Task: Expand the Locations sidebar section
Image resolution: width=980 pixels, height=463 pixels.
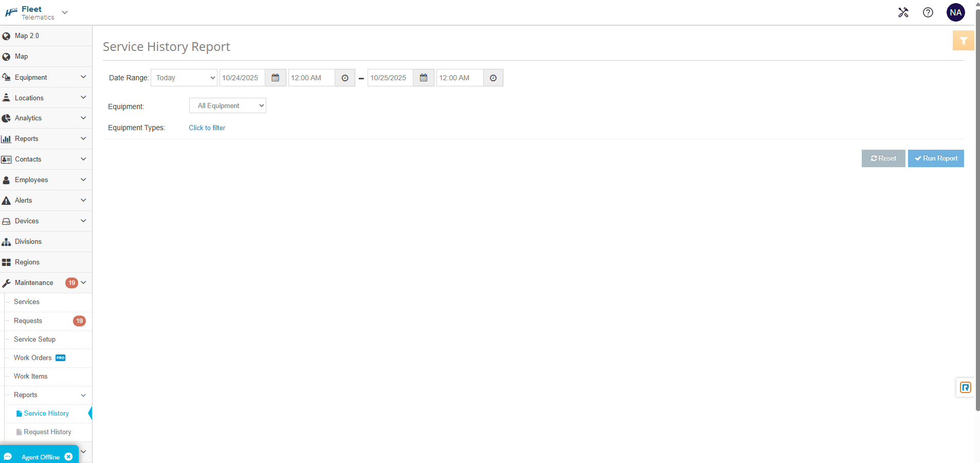Action: (x=46, y=98)
